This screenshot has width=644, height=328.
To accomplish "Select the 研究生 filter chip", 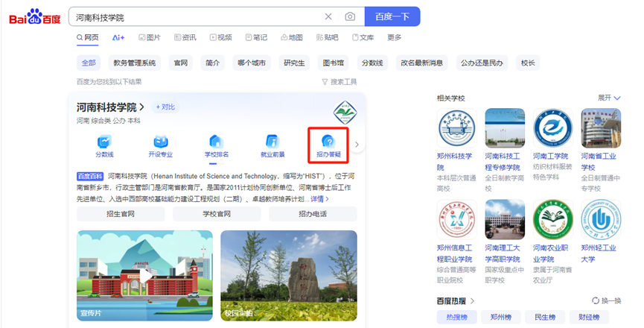I will click(295, 63).
